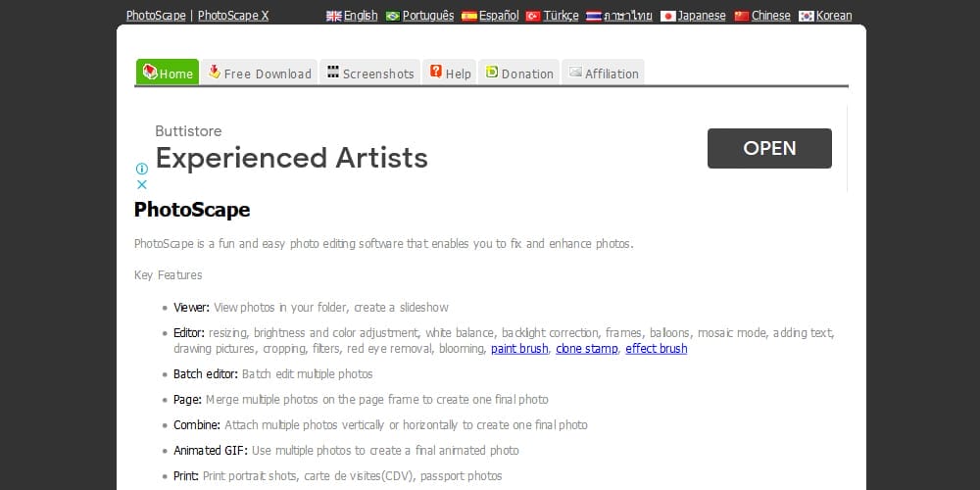The width and height of the screenshot is (980, 490).
Task: Click the Combine: feature label
Action: [x=197, y=425]
